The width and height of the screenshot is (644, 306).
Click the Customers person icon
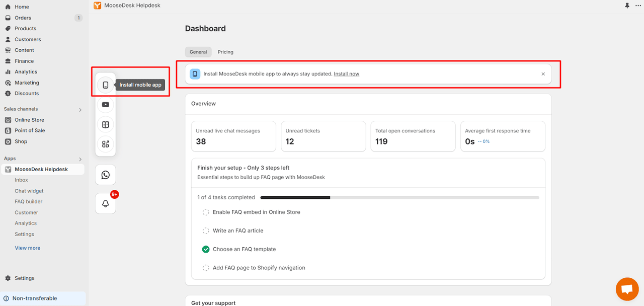click(8, 39)
